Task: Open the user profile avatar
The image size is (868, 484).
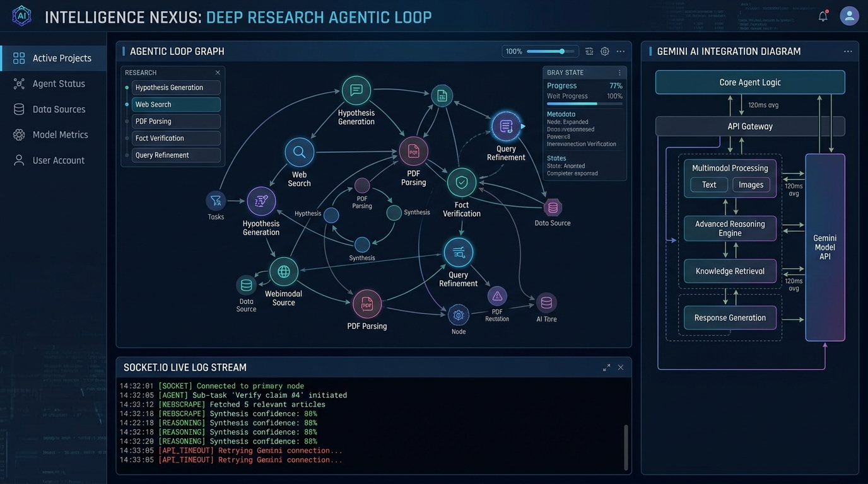Action: [x=849, y=16]
